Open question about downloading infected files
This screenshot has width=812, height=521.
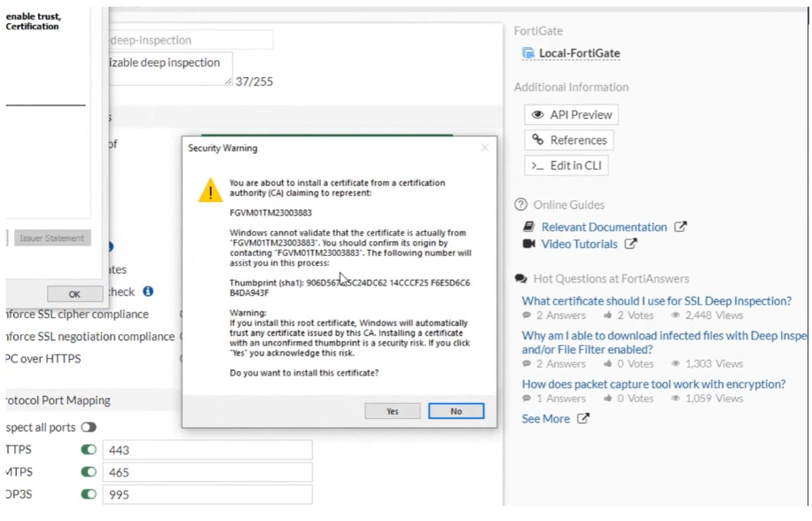(x=664, y=343)
